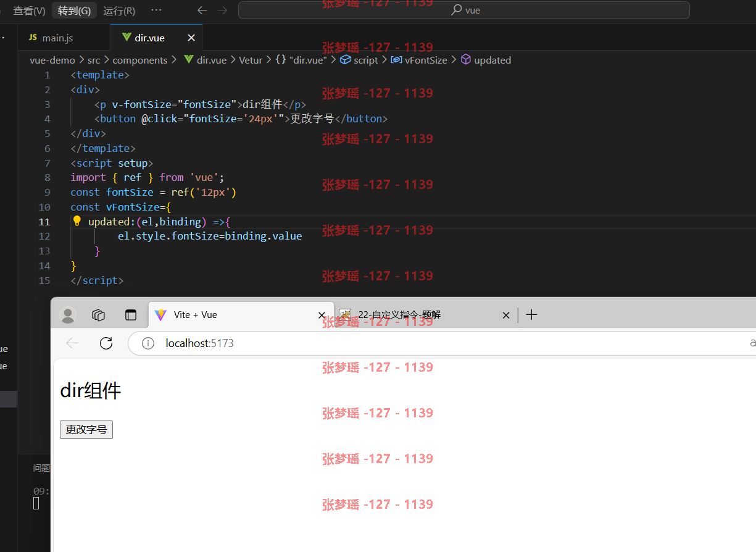This screenshot has height=552, width=756.
Task: Show more menus via the ellipsis
Action: pyautogui.click(x=156, y=10)
